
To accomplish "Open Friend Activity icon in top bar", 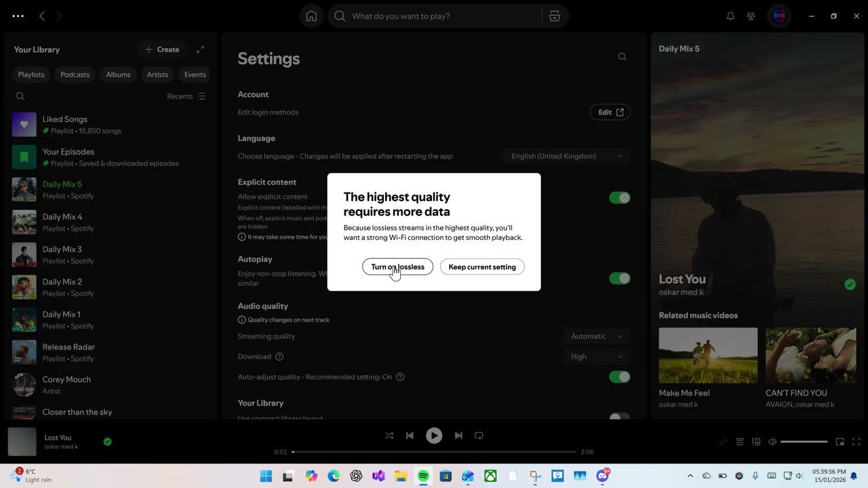I will [x=751, y=16].
